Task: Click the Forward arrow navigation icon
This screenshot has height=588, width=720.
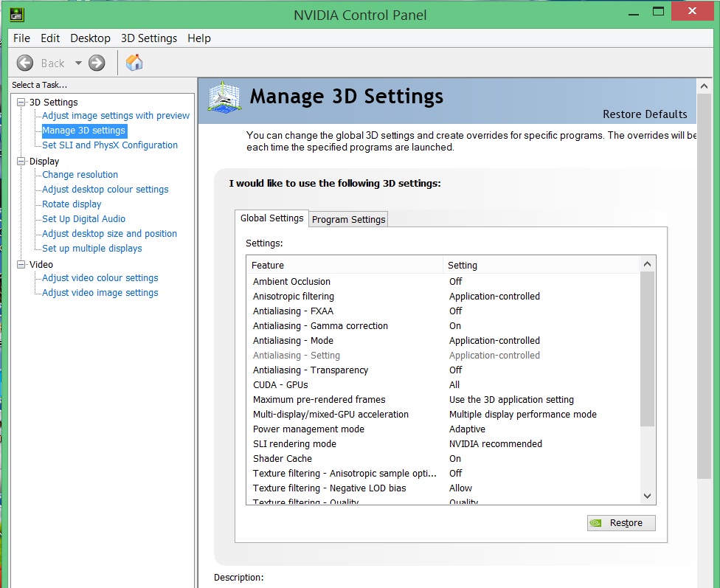Action: pos(97,63)
